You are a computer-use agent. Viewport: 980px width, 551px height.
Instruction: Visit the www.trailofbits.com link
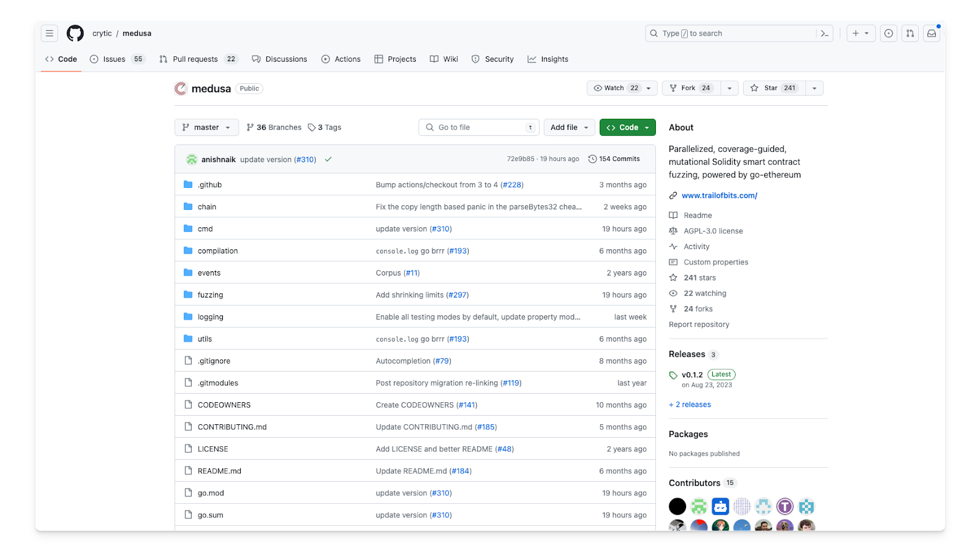[x=720, y=195]
